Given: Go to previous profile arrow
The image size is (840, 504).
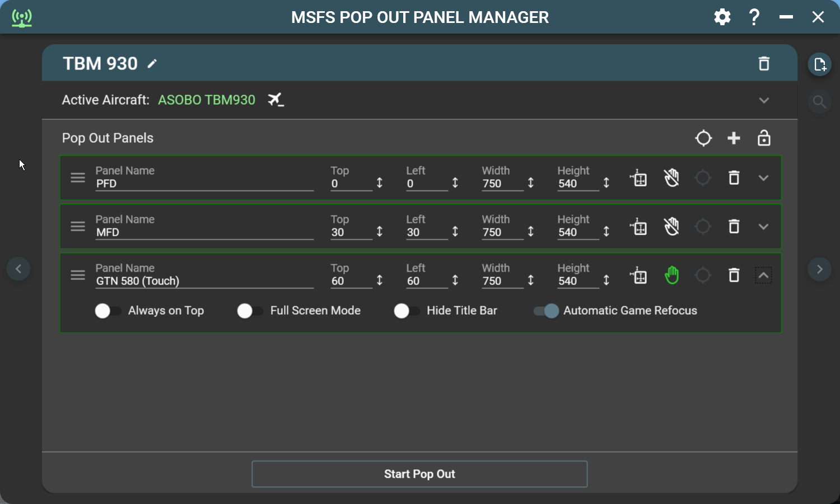Looking at the screenshot, I should click(18, 269).
